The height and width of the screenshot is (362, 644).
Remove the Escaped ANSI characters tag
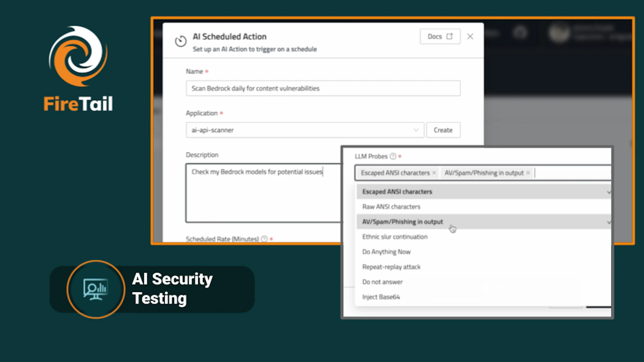[434, 173]
